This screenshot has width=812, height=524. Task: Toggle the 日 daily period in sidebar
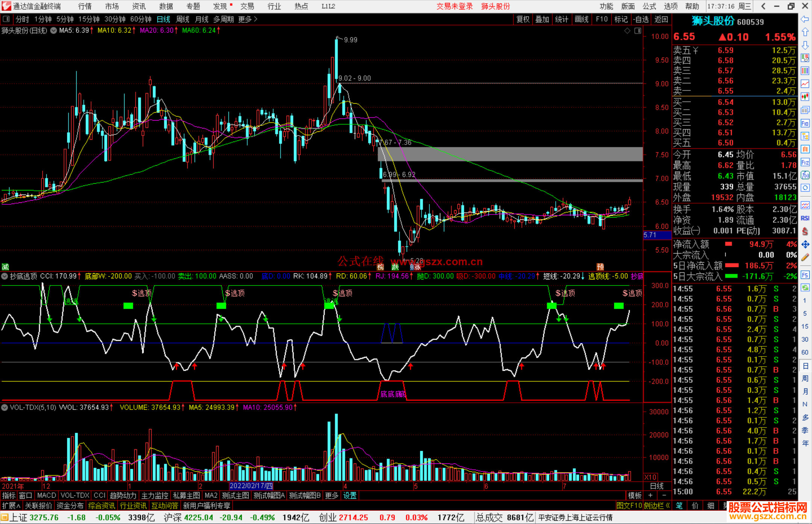click(805, 365)
